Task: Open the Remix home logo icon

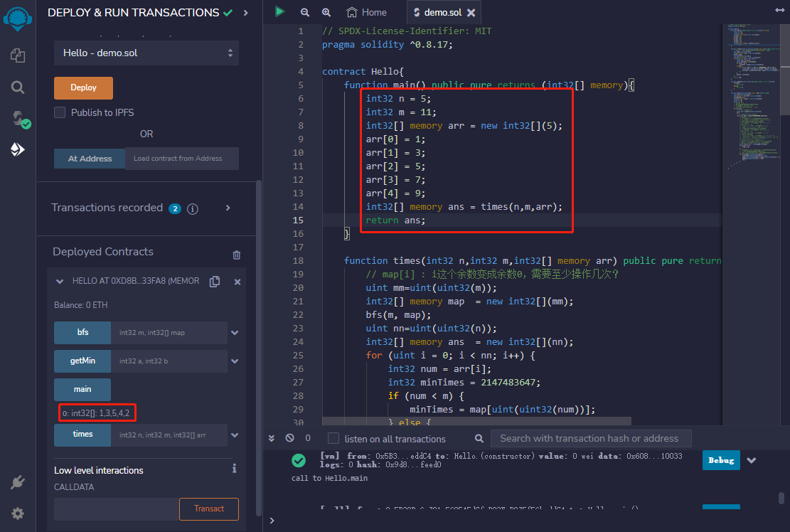Action: click(18, 18)
